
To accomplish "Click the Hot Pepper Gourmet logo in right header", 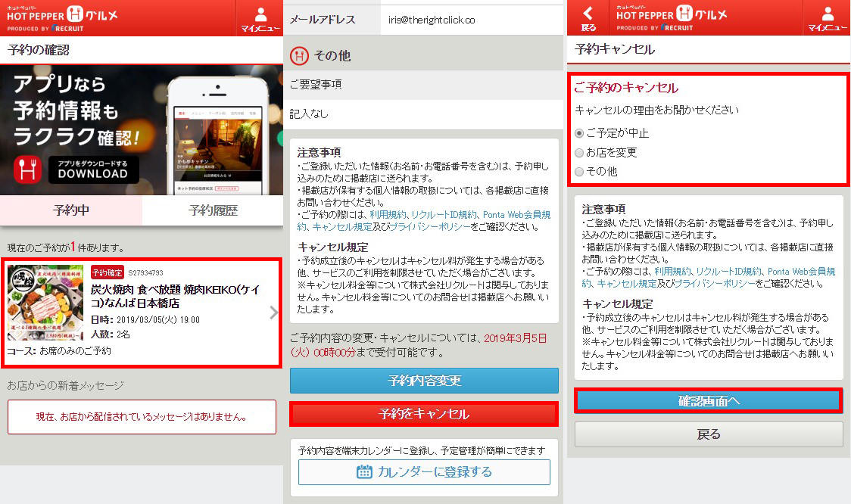I will point(672,18).
